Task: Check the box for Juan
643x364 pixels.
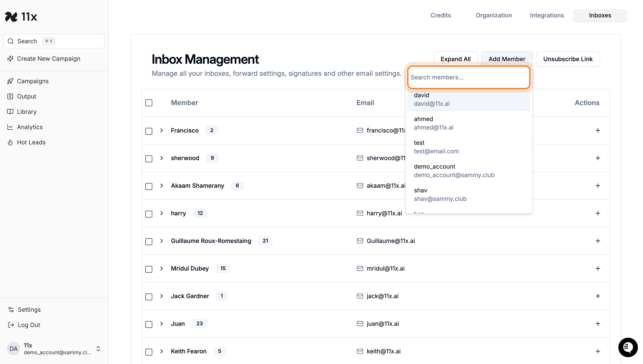Action: [x=149, y=324]
